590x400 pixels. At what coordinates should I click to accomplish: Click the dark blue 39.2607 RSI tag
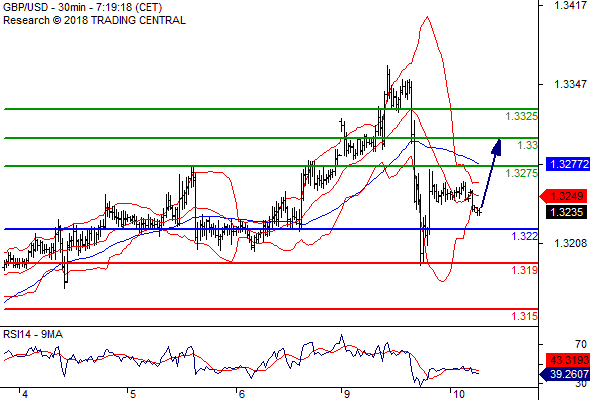pyautogui.click(x=565, y=374)
